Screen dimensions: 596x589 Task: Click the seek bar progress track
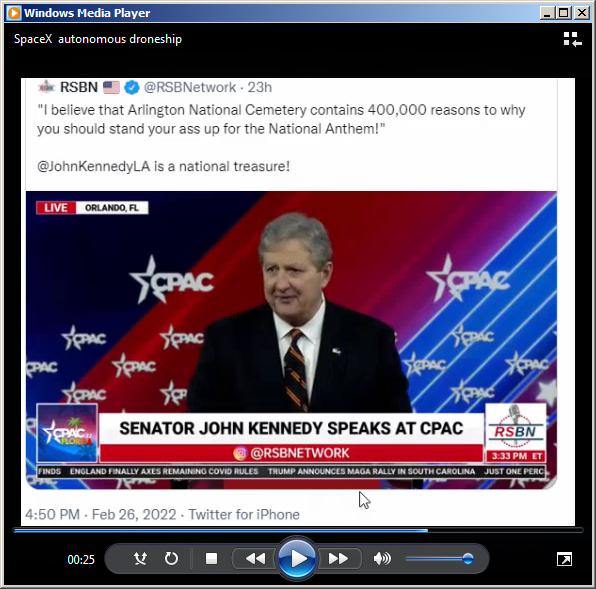[x=298, y=530]
